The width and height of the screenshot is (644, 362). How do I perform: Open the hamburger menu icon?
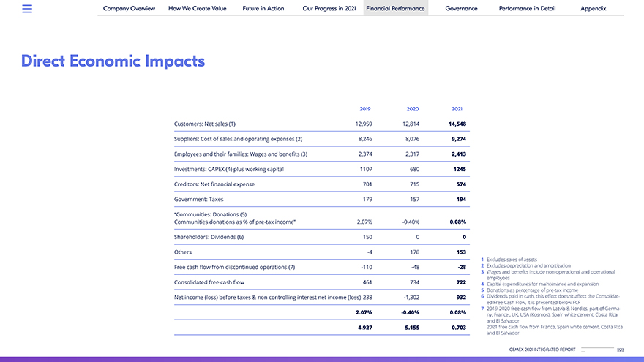pyautogui.click(x=27, y=9)
